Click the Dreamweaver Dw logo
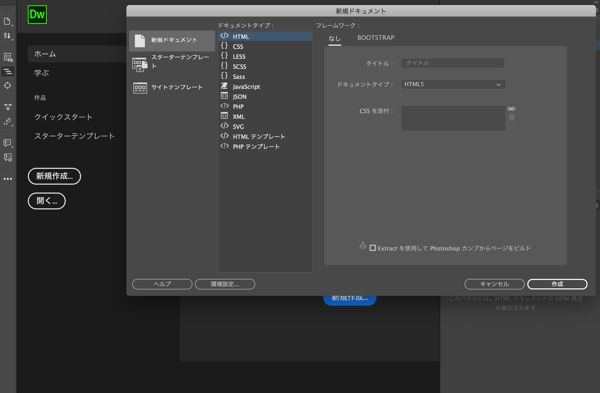The height and width of the screenshot is (393, 600). coord(37,15)
